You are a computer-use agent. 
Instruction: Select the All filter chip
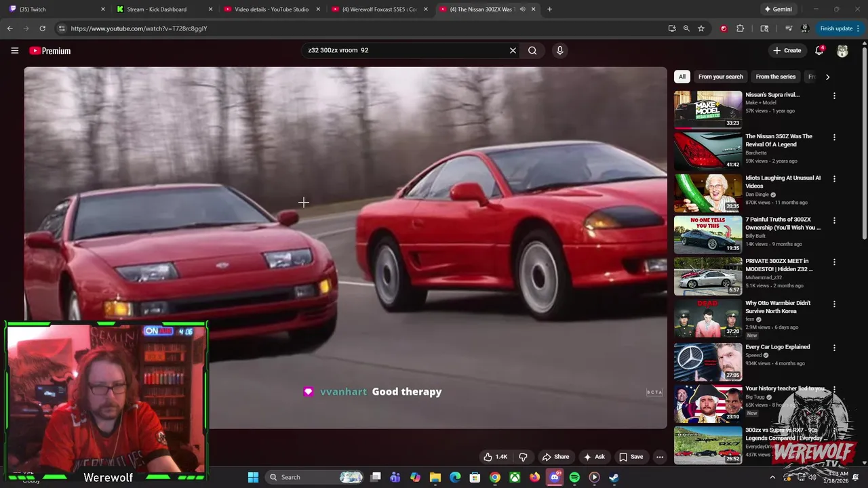point(682,77)
